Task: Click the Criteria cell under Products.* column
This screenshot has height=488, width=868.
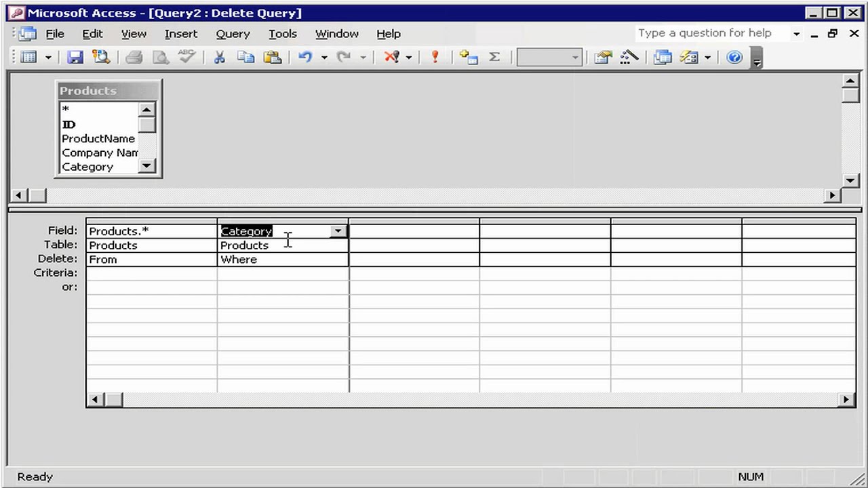Action: point(152,273)
